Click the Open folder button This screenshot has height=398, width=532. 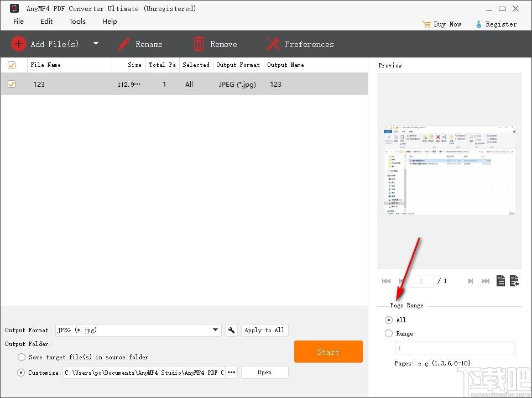tap(265, 372)
